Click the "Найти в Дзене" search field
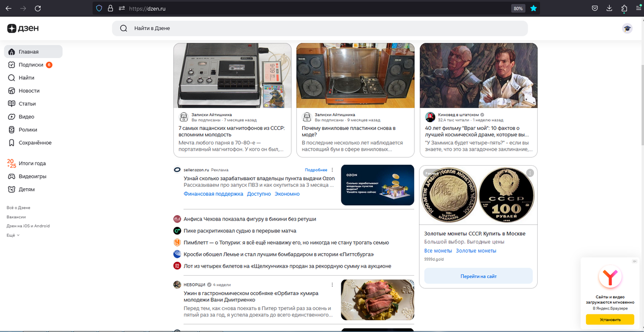Viewport: 644px width, 332px height. (x=319, y=29)
